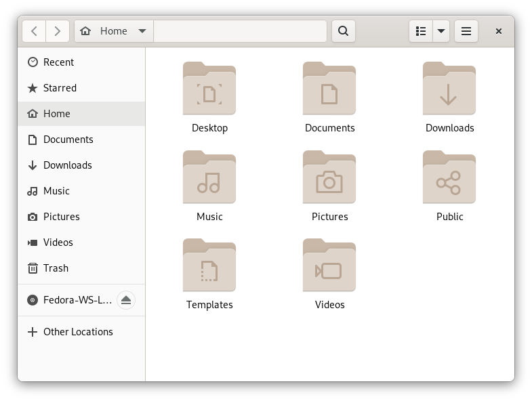The image size is (532, 401).
Task: Open view options dropdown arrow
Action: [441, 31]
